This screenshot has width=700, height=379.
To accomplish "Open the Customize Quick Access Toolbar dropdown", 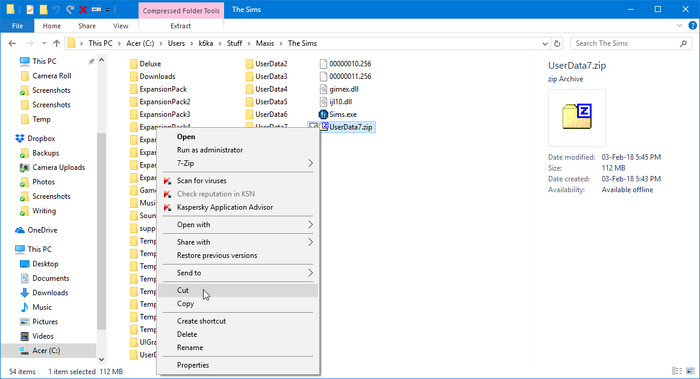I will pyautogui.click(x=108, y=10).
